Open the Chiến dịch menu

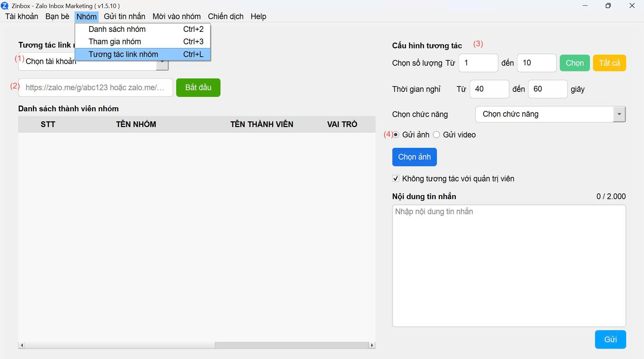tap(226, 16)
